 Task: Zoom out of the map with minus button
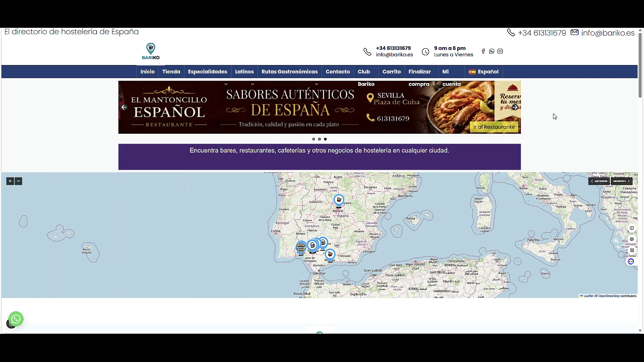coord(18,181)
